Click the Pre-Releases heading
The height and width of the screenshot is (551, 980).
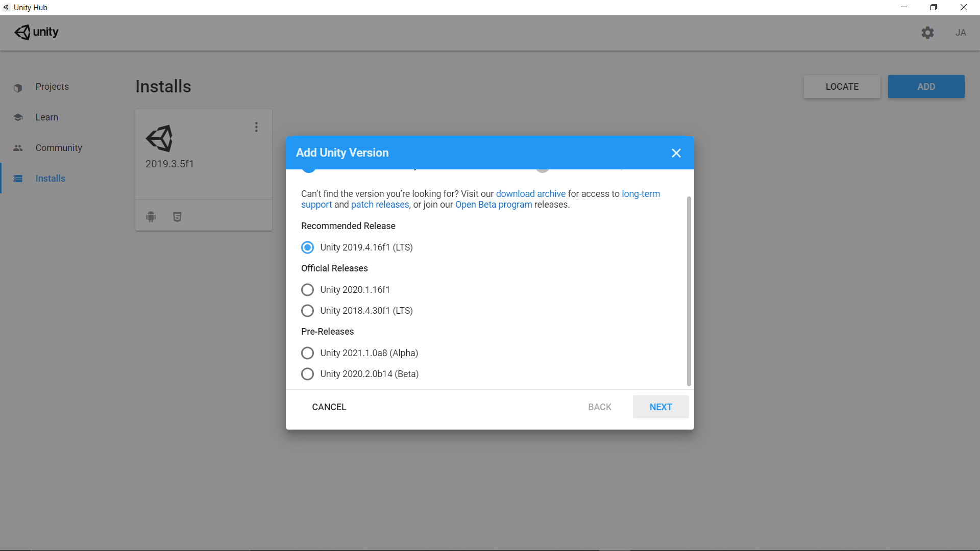coord(327,332)
